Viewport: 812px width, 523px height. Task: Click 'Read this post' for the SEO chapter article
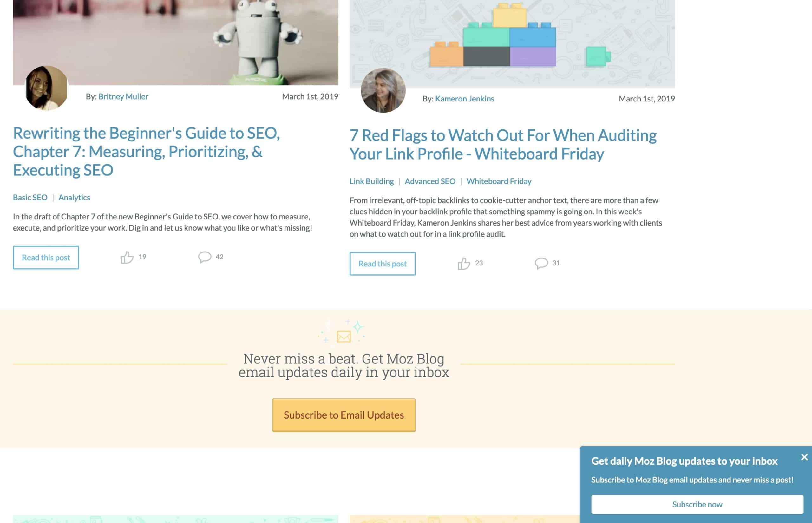pos(46,257)
